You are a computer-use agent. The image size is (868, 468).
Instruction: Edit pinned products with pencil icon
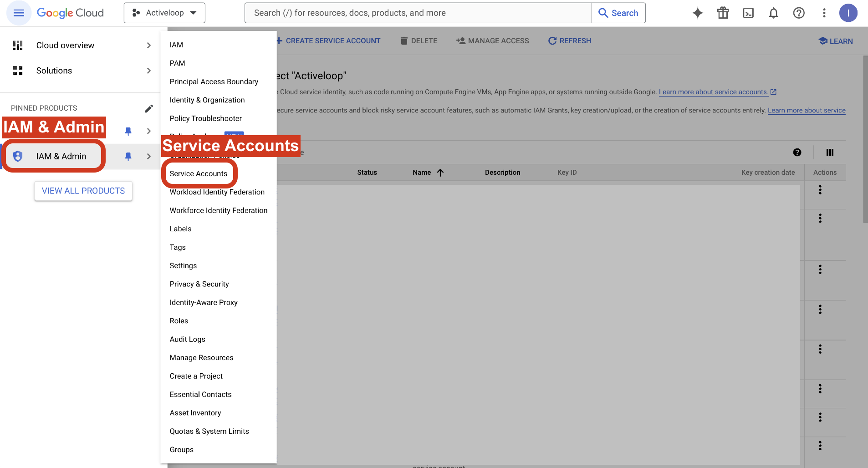pyautogui.click(x=148, y=108)
